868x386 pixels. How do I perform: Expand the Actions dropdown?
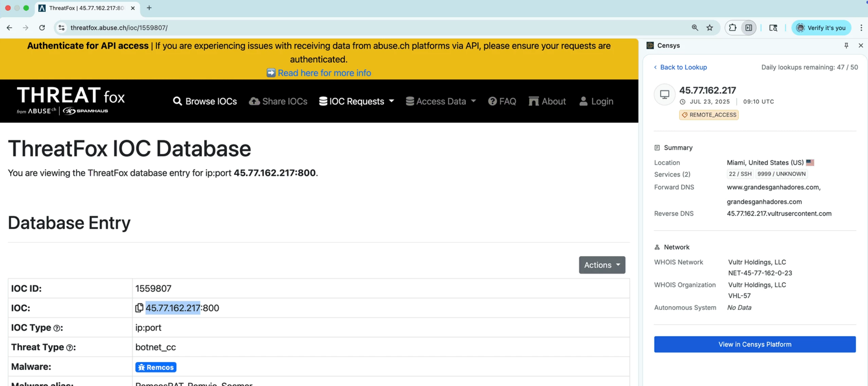coord(602,265)
